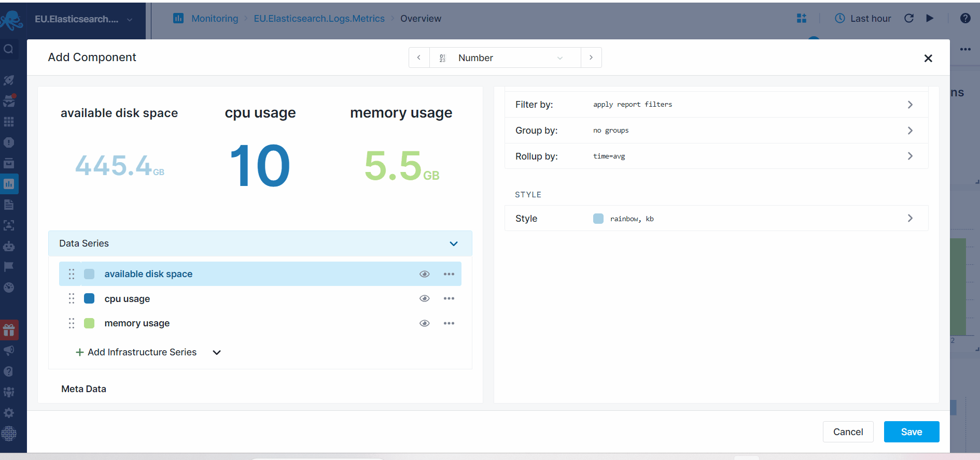Switch to next component type arrow

(591, 58)
